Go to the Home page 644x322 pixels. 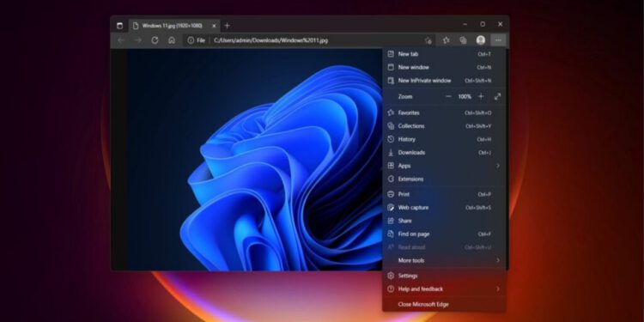click(172, 40)
